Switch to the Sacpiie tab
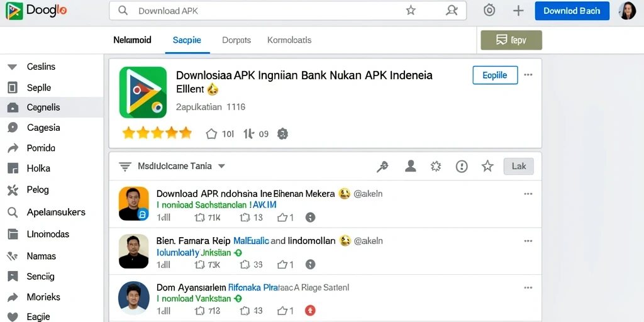This screenshot has height=322, width=644. point(187,40)
